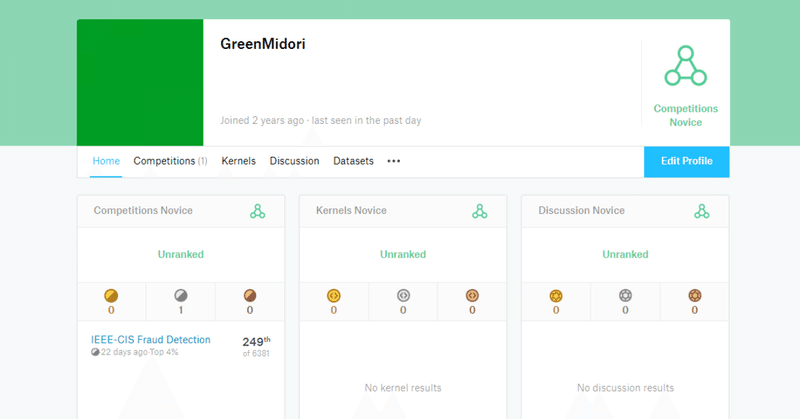Click the silver medal count of 1
800x419 pixels.
181,310
